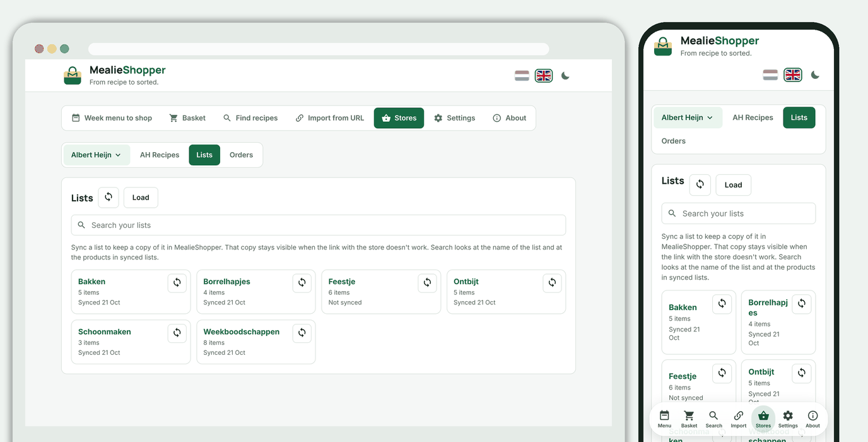Viewport: 868px width, 442px height.
Task: Open the Feestje list name on desktop
Action: click(x=342, y=282)
